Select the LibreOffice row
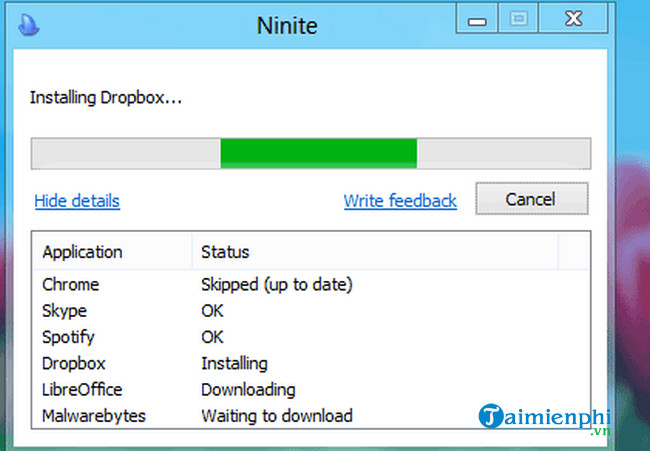 (311, 390)
